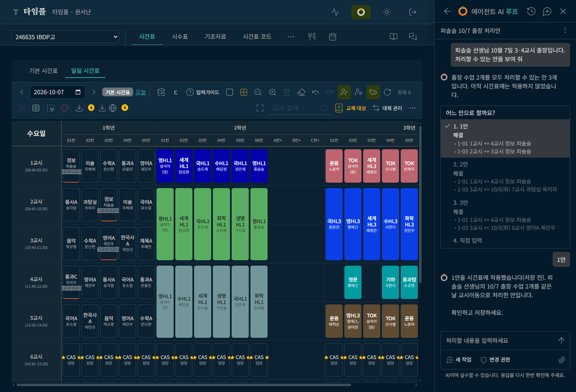Click the magic wand auto tool
Image resolution: width=576 pixels, height=392 pixels.
(x=22, y=108)
